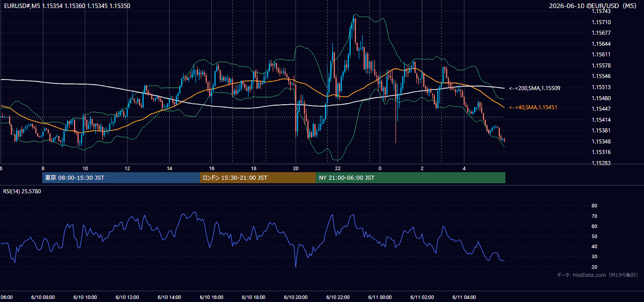Click the データ: HistData.com source note

pyautogui.click(x=597, y=275)
